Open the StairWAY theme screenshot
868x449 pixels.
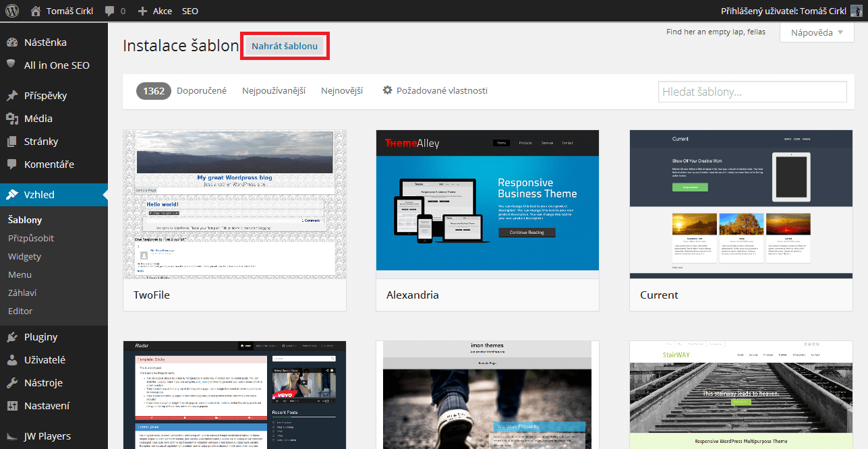pos(741,395)
